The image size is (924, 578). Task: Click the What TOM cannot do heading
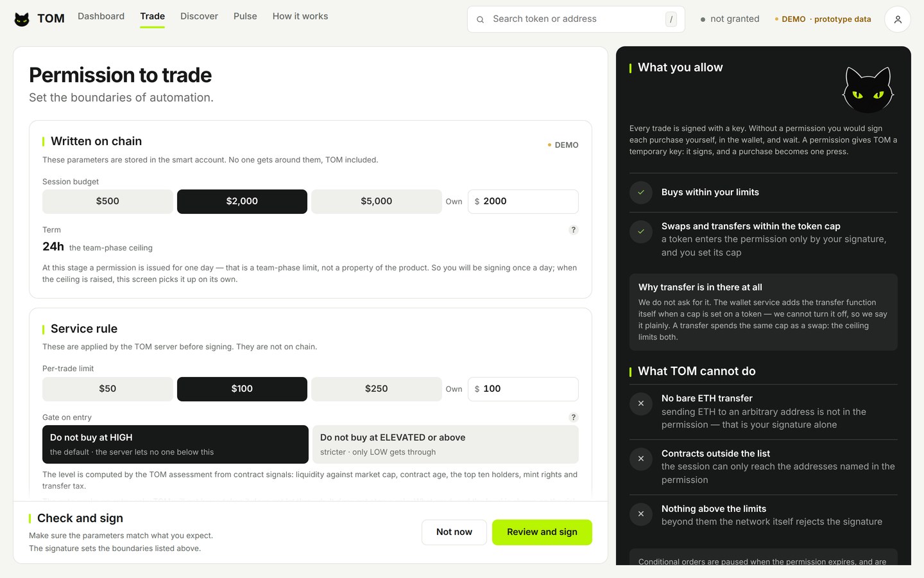[697, 371]
